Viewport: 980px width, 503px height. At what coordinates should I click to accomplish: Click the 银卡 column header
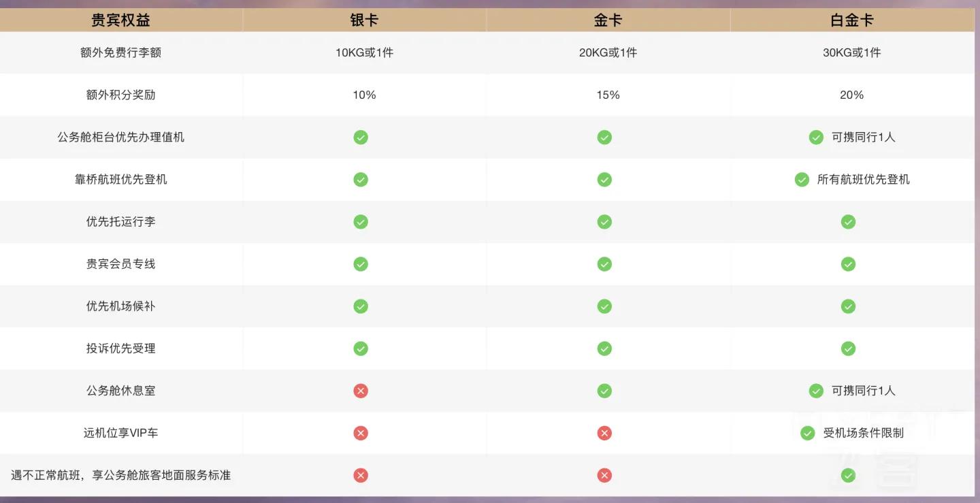point(364,20)
